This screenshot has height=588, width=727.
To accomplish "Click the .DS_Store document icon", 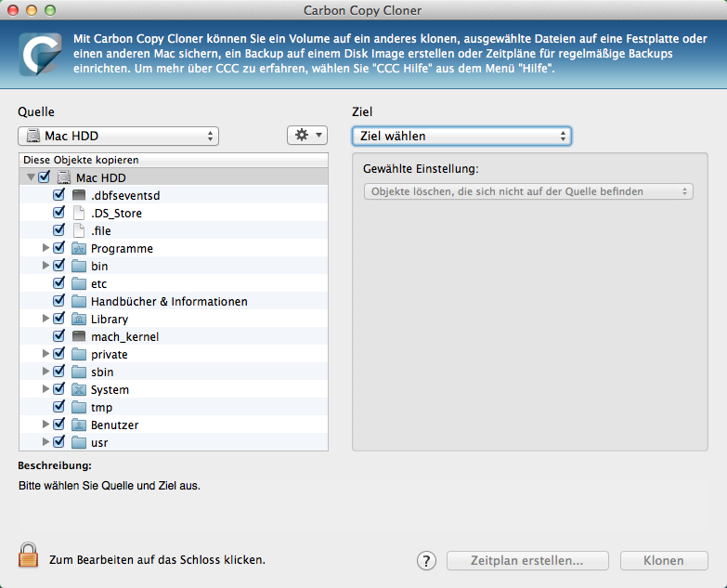I will point(79,213).
